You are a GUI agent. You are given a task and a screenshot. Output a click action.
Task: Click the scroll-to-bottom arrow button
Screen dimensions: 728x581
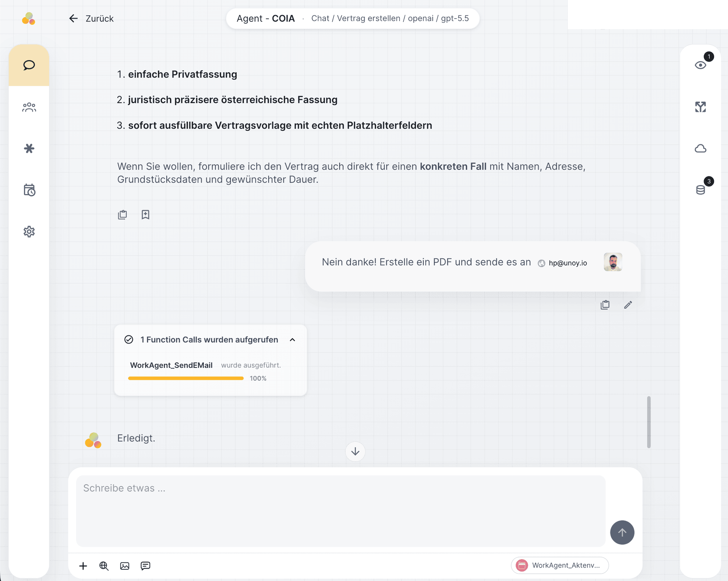pos(355,452)
